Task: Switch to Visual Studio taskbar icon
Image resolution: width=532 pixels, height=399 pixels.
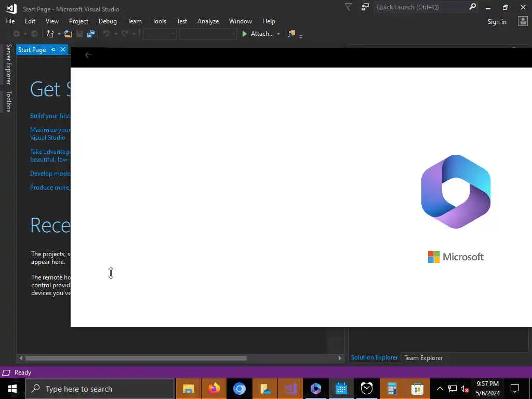Action: (290, 389)
